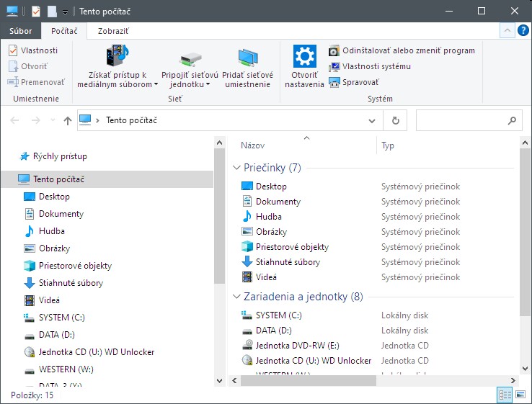Click the Pripojiť sieťovú jednotku icon
Screen dimensions: 532x404
point(190,58)
